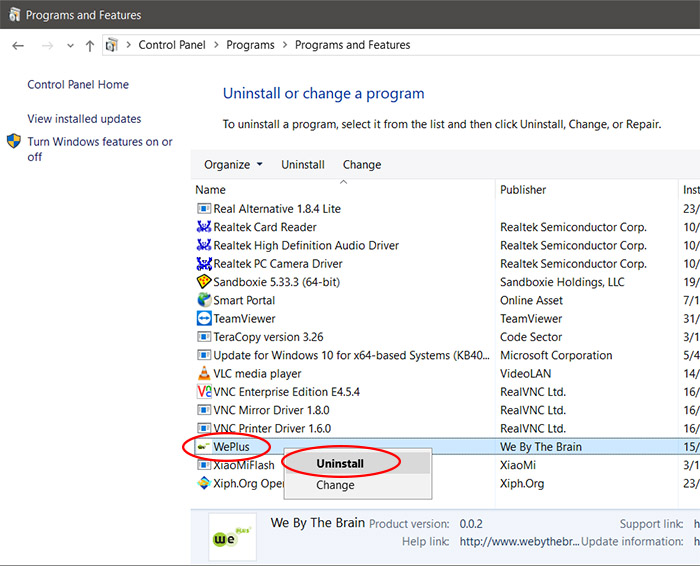Click the WePlus logo thumbnail in details pane
700x566 pixels.
tap(230, 539)
